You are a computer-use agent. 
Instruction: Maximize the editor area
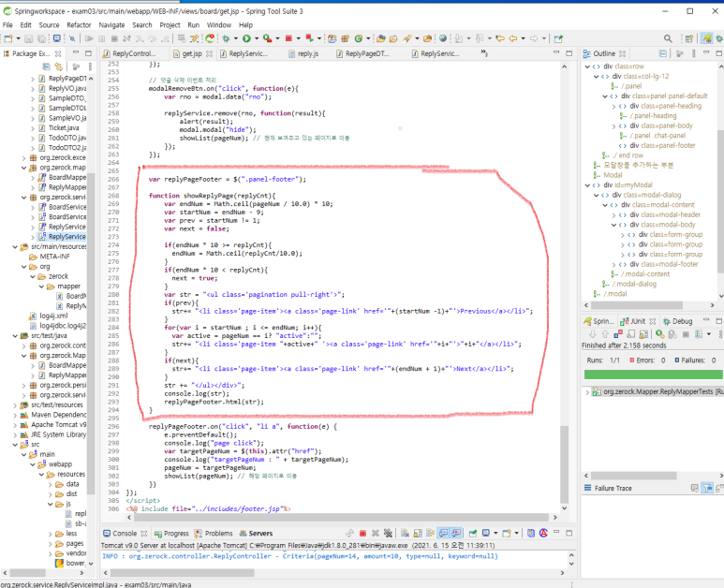tap(569, 53)
